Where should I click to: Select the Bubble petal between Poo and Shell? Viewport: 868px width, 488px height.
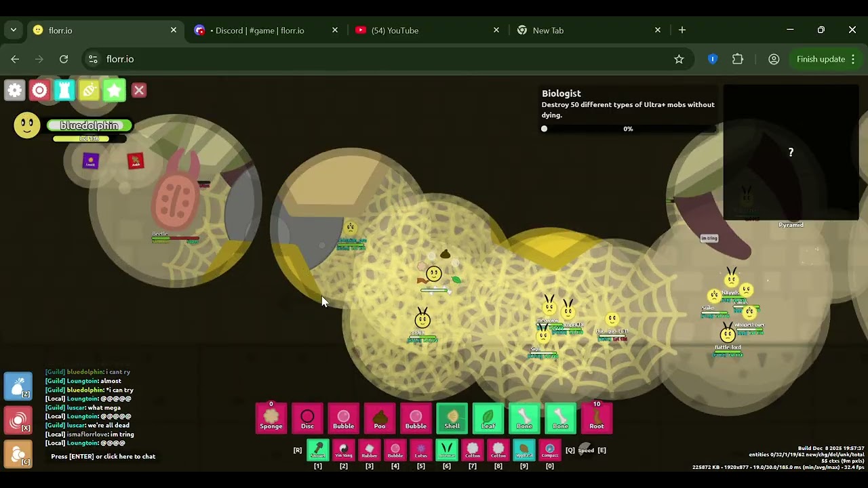[416, 418]
